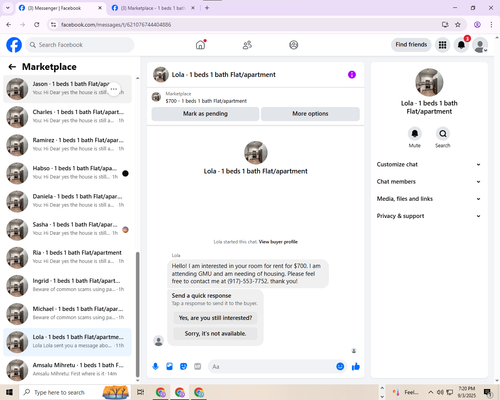
Task: Expand Privacy & support section
Action: tap(429, 216)
